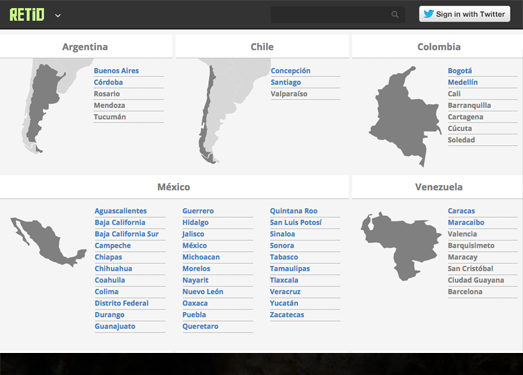Open the Buenos Aires link
The height and width of the screenshot is (375, 523).
(116, 71)
